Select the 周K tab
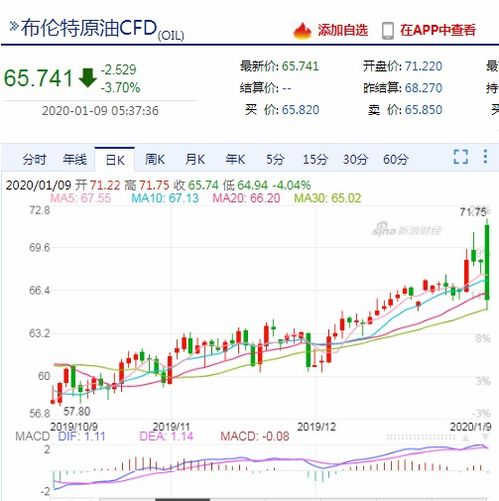Image resolution: width=499 pixels, height=501 pixels. coord(155,159)
